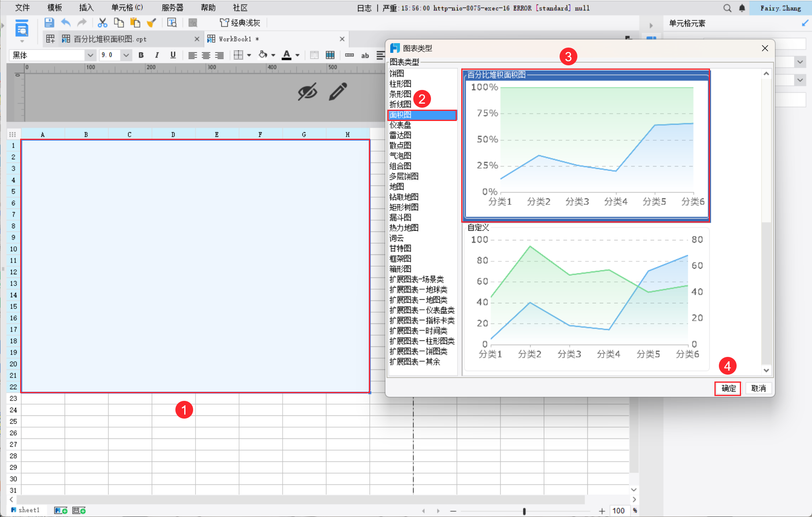Click the Format Painter brush icon
The image size is (812, 517).
[151, 23]
